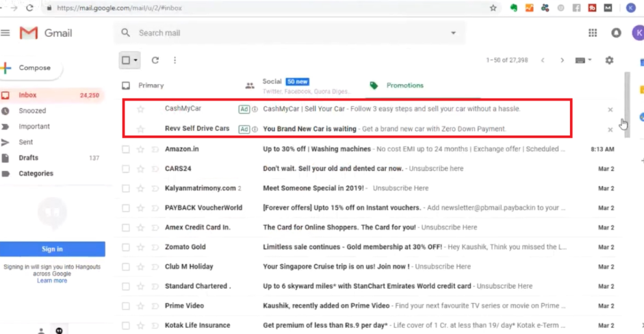Select the Amazon.in email checkbox
Screen dimensions: 644x334
126,149
